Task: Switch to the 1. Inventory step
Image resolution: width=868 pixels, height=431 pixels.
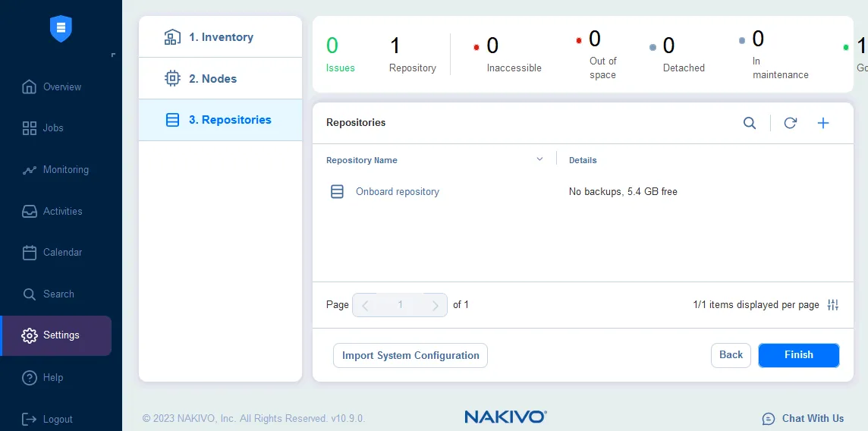Action: pos(220,37)
